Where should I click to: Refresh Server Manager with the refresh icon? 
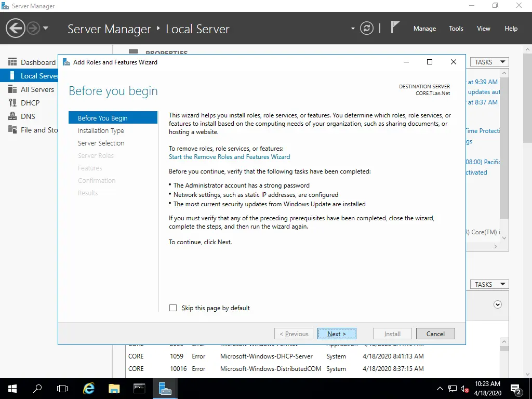[x=366, y=28]
